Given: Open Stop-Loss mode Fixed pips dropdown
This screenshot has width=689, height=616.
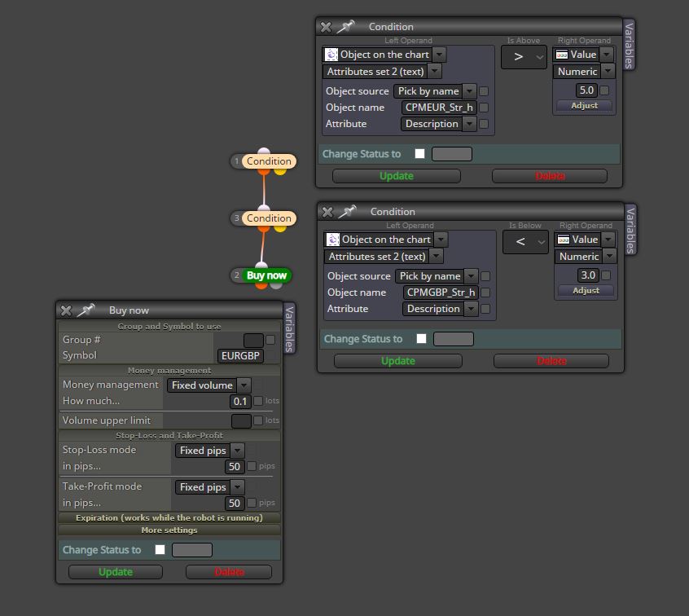Looking at the screenshot, I should click(238, 451).
